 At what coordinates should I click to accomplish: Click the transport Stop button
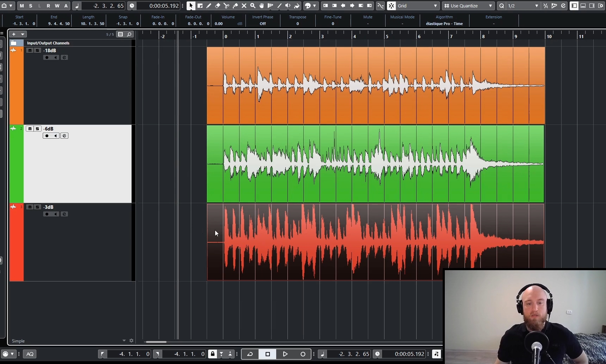pos(268,354)
